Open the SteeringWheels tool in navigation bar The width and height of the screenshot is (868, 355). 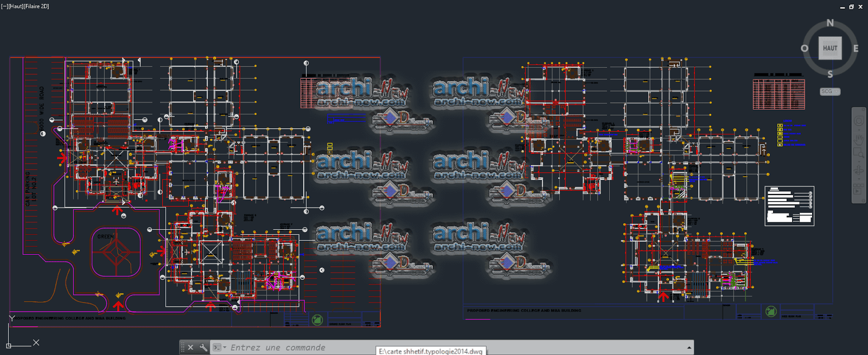[859, 120]
